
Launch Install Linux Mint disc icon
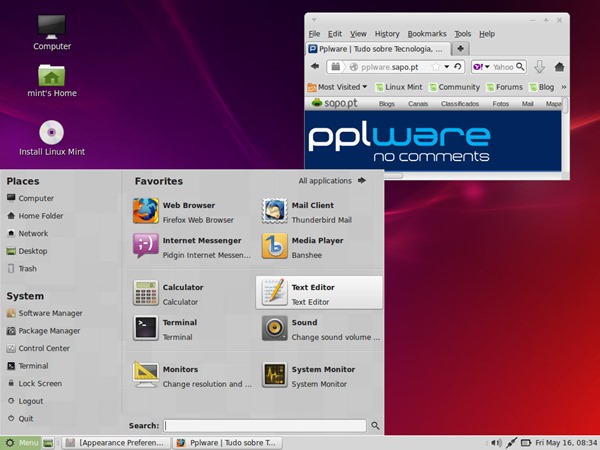tap(52, 138)
